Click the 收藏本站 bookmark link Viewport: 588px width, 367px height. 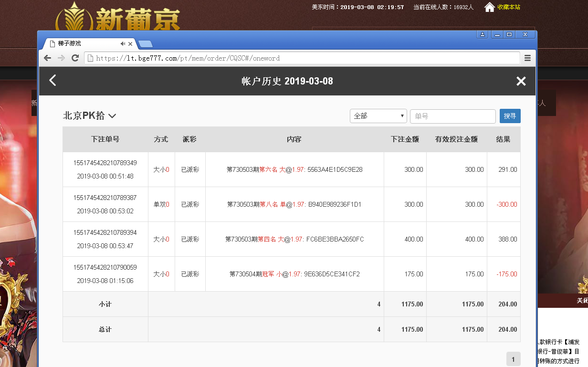click(508, 7)
